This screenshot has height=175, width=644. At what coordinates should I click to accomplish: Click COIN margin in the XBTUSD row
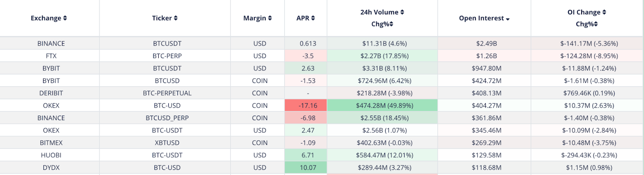pos(260,143)
